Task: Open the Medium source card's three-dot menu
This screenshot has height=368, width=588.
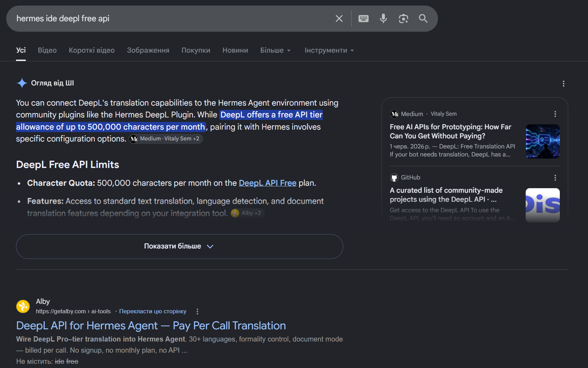Action: tap(555, 114)
